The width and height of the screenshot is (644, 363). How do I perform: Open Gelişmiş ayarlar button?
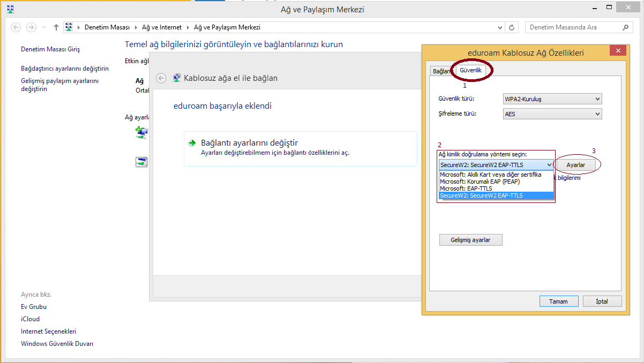(x=470, y=240)
